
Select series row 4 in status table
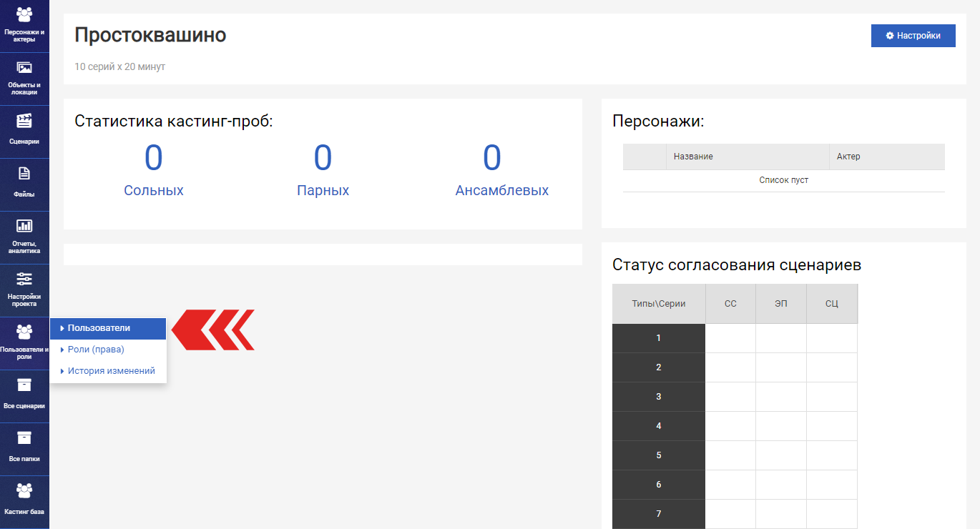click(659, 426)
